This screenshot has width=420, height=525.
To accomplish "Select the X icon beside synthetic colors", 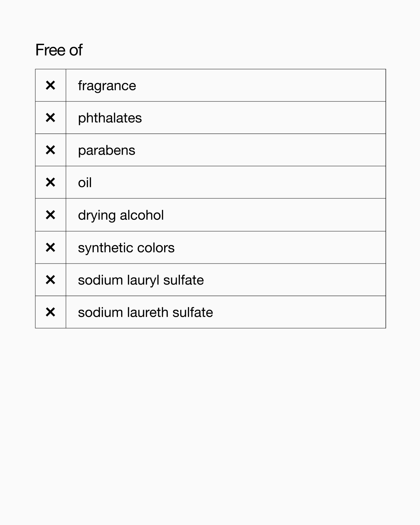I will 50,247.
